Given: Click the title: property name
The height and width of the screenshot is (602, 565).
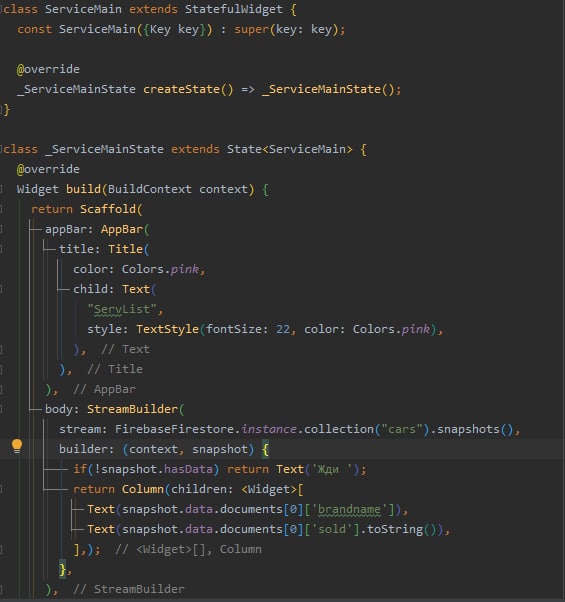Looking at the screenshot, I should pyautogui.click(x=79, y=249).
